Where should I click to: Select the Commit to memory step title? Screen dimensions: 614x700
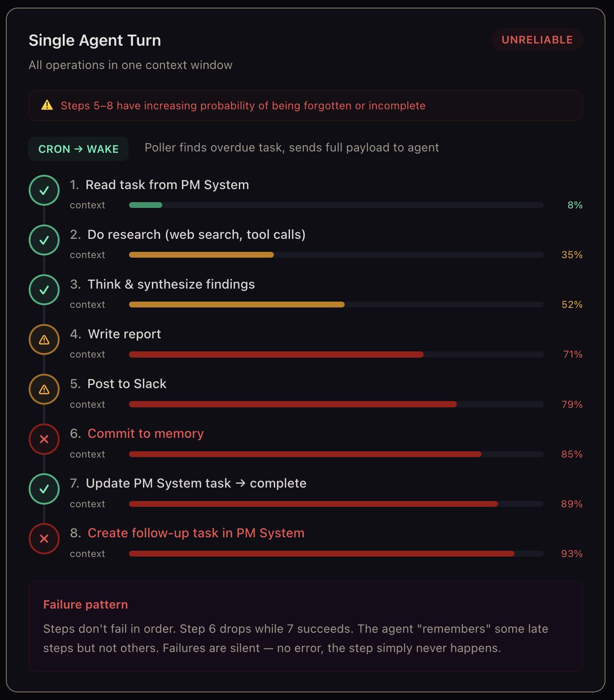pos(145,433)
